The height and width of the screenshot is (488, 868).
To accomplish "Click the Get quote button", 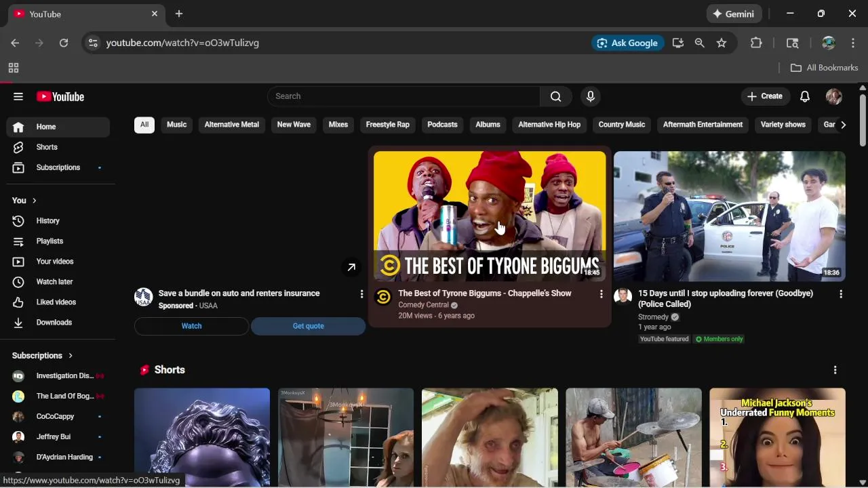I will pos(309,326).
